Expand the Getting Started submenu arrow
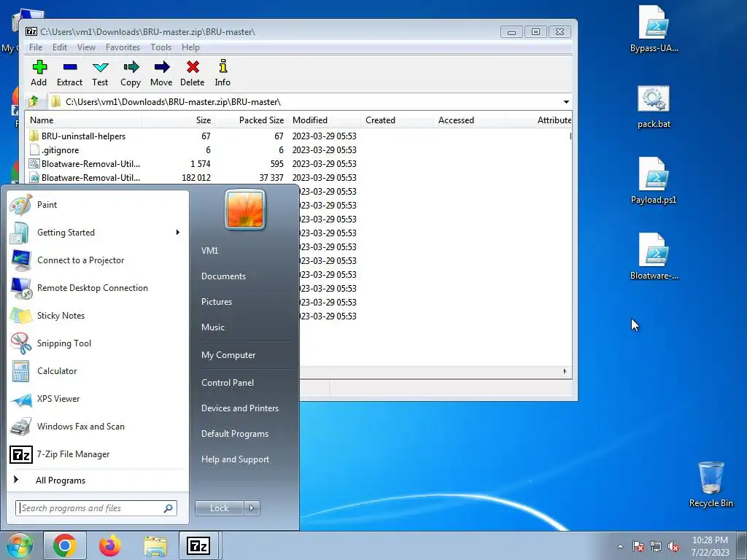 [x=178, y=233]
